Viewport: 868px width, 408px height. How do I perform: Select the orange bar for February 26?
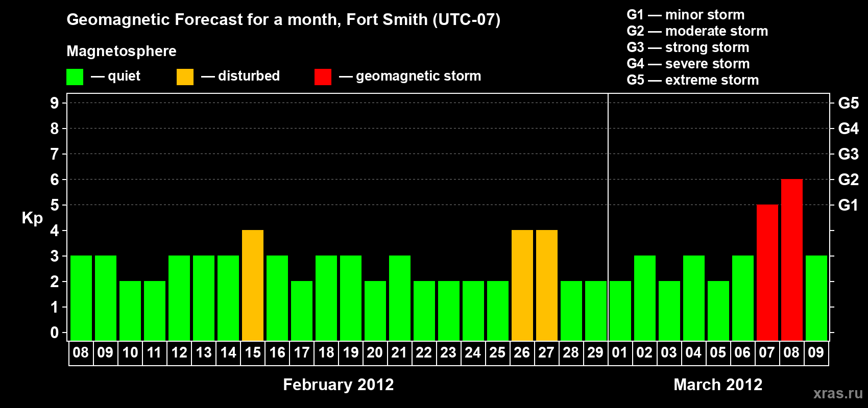coord(522,285)
